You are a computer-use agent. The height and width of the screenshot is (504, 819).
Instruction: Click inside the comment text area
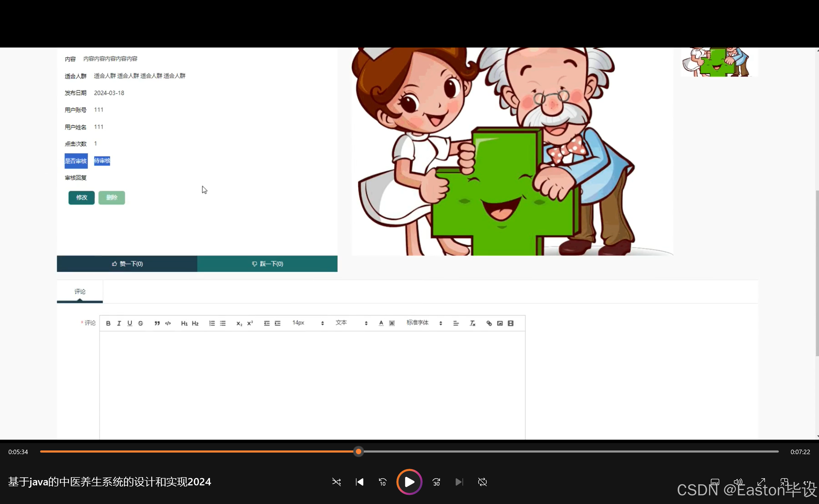pyautogui.click(x=312, y=383)
